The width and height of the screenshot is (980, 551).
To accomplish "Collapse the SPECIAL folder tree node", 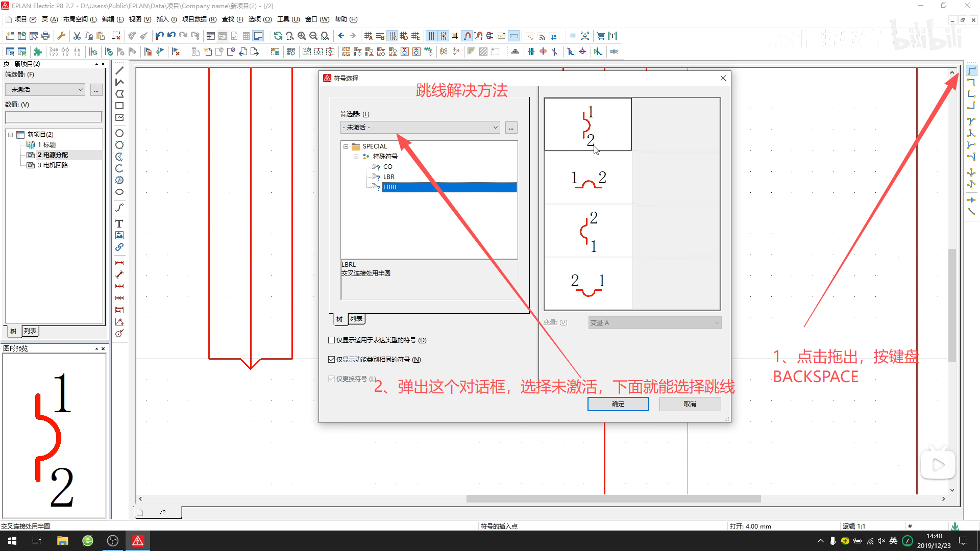I will click(346, 146).
